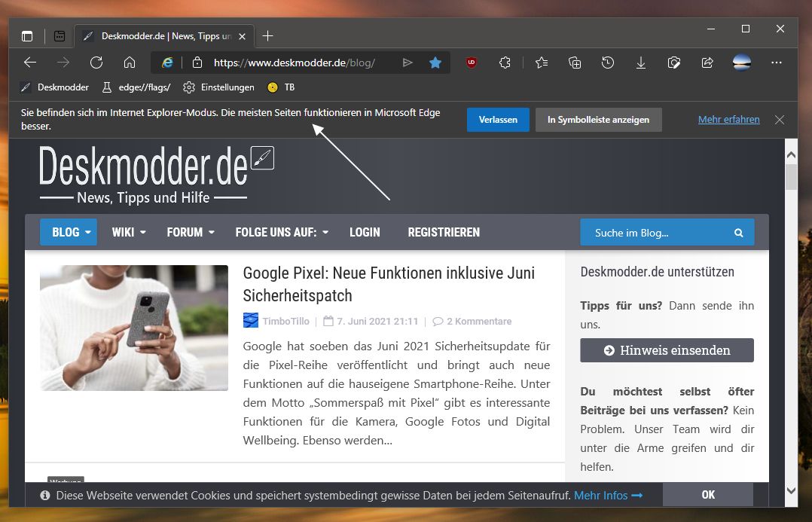The height and width of the screenshot is (522, 812).
Task: Click the scrollbar up arrow
Action: click(791, 154)
